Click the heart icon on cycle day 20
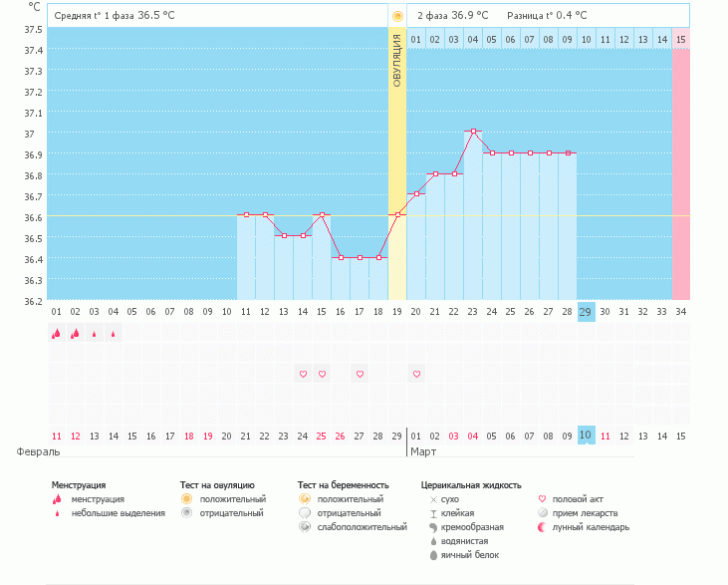 [417, 374]
